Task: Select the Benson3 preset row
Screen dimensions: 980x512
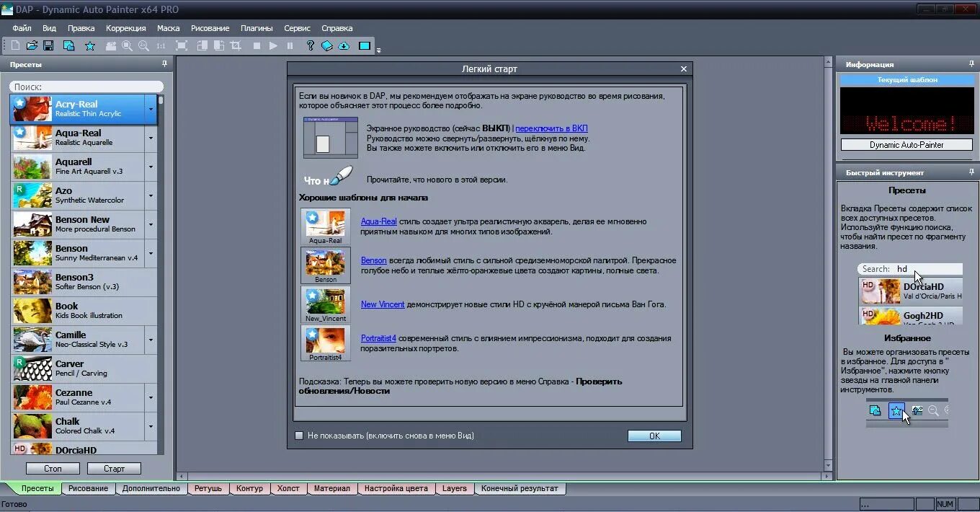Action: [x=84, y=282]
